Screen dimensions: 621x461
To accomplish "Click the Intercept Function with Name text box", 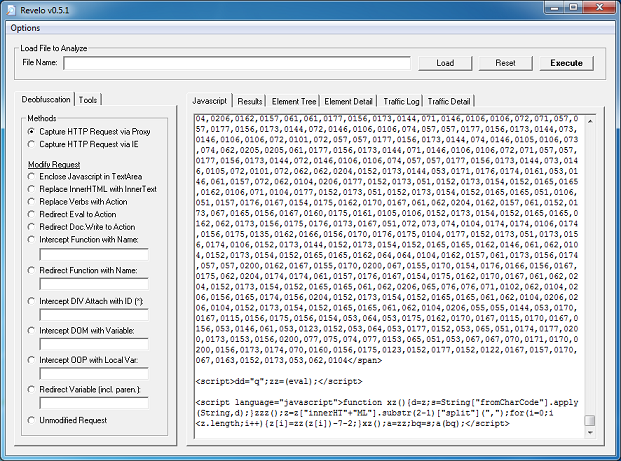I will [93, 255].
